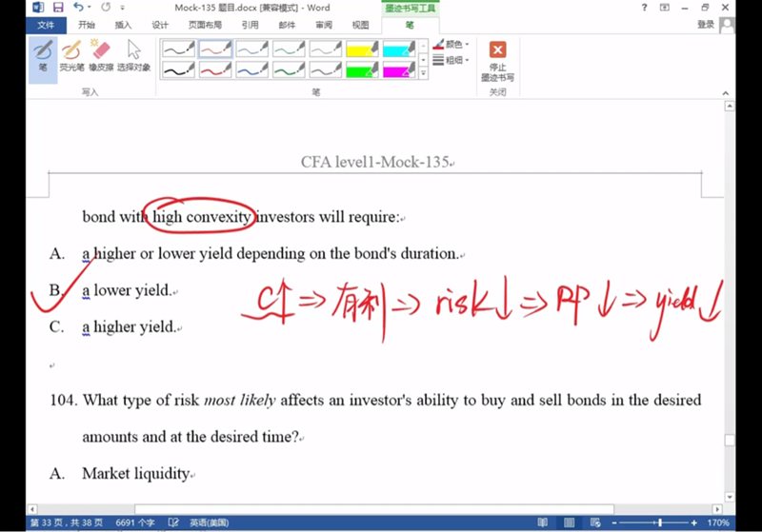Switch to Print Layout view
This screenshot has width=762, height=532.
(x=569, y=522)
